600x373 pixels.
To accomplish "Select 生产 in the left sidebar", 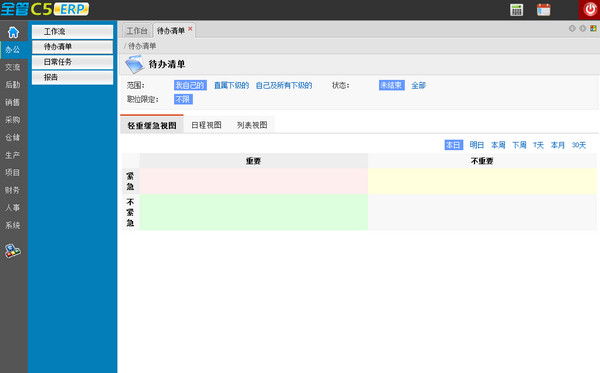I will (x=13, y=155).
